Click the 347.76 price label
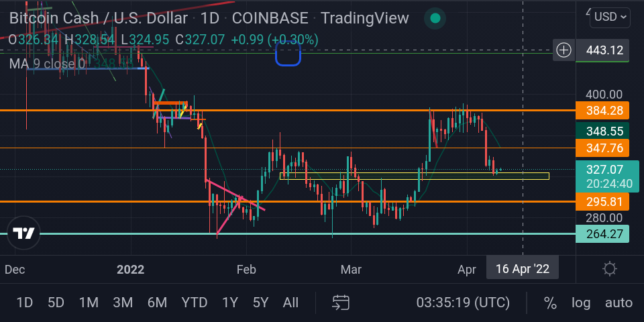Image resolution: width=644 pixels, height=322 pixels. pyautogui.click(x=602, y=148)
